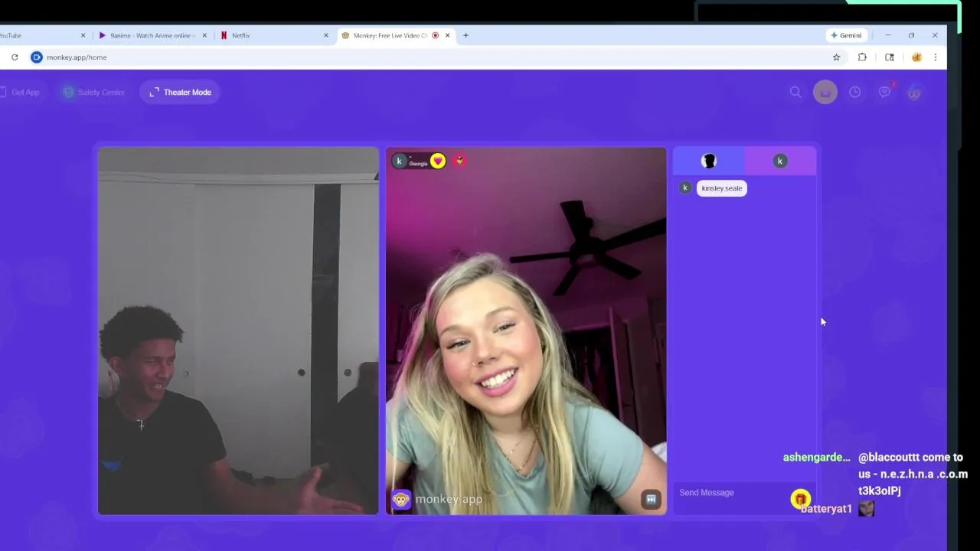The height and width of the screenshot is (551, 980).
Task: Bookmark this page with the star icon
Action: click(x=837, y=57)
